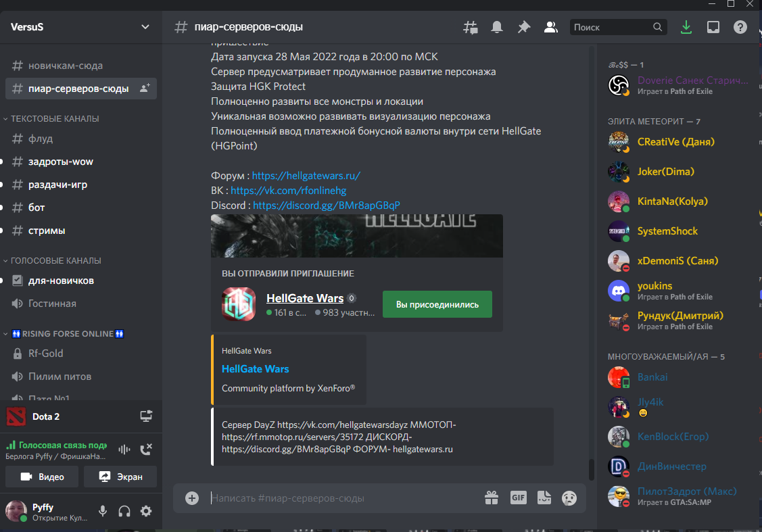The image size is (762, 532).
Task: Open VersuS server dropdown menu
Action: point(145,27)
